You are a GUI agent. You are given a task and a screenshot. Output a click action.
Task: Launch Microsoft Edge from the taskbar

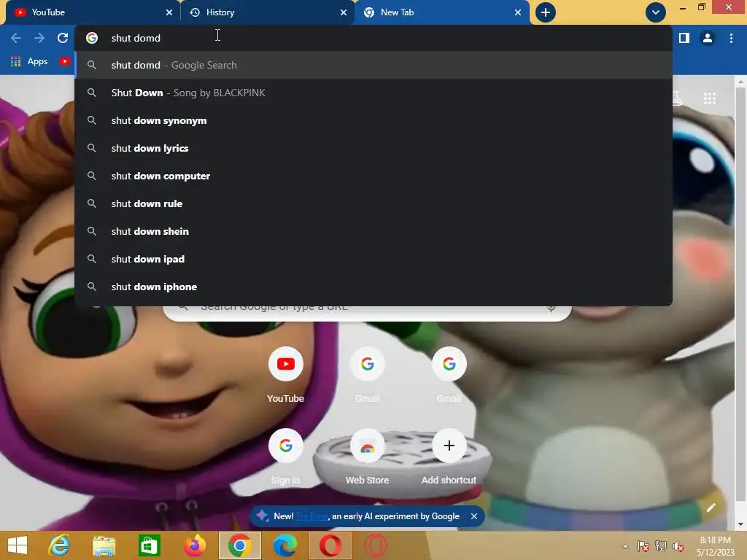coord(285,545)
